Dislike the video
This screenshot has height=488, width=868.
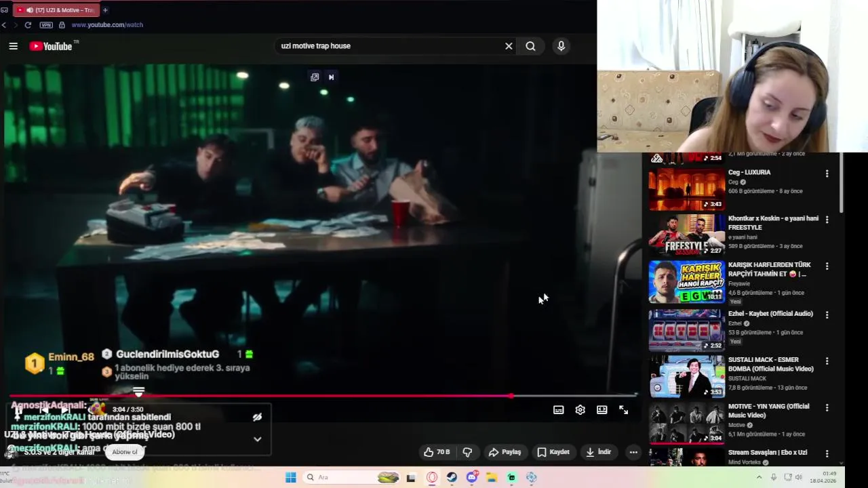[467, 452]
